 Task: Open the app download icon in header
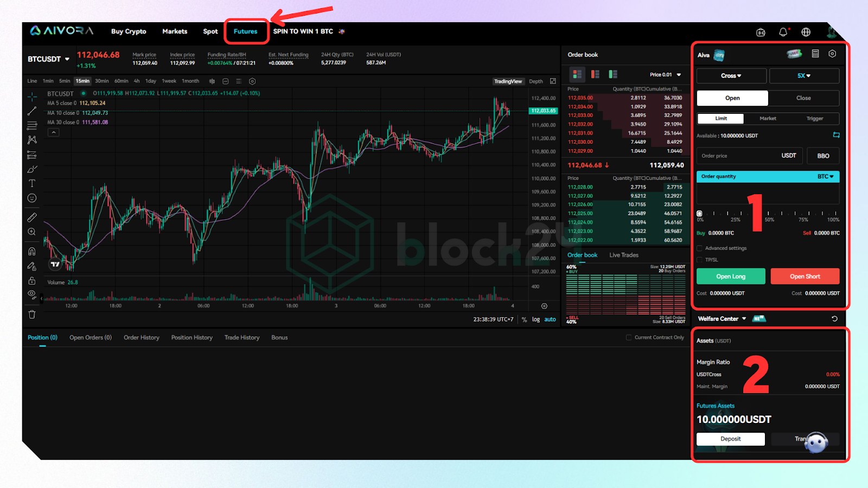click(x=761, y=33)
